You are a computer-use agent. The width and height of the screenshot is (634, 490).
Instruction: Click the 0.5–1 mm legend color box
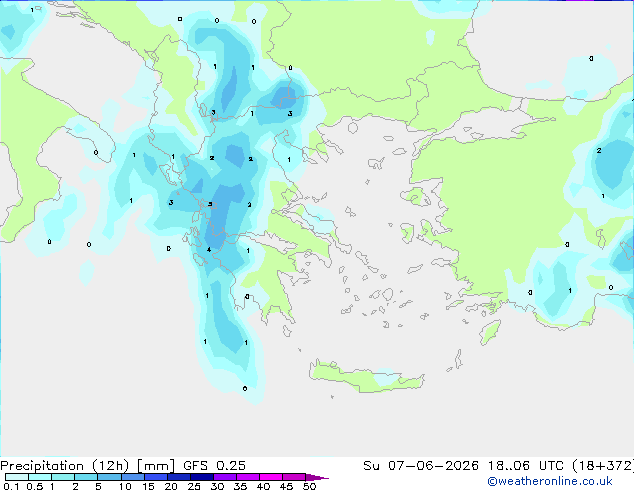[40, 477]
